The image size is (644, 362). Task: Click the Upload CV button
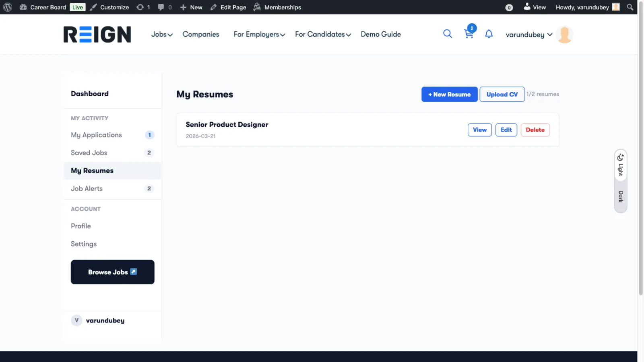(x=502, y=94)
